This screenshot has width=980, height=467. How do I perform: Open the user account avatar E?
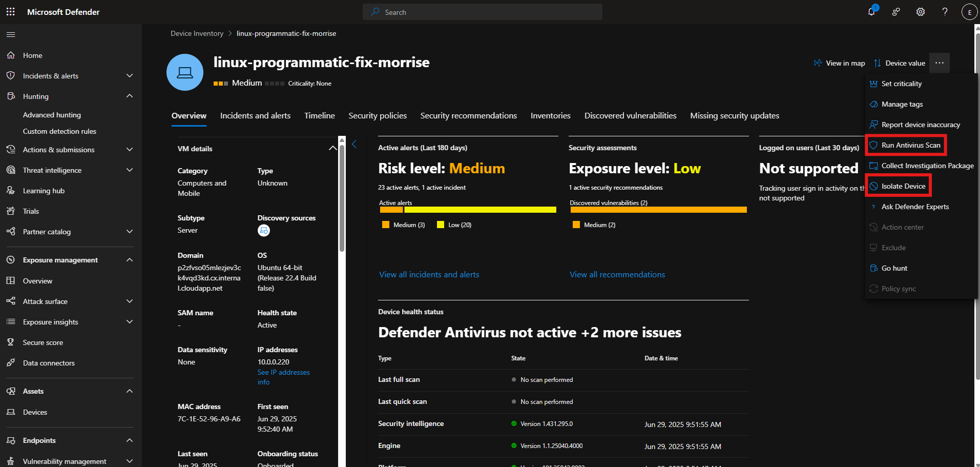point(969,12)
